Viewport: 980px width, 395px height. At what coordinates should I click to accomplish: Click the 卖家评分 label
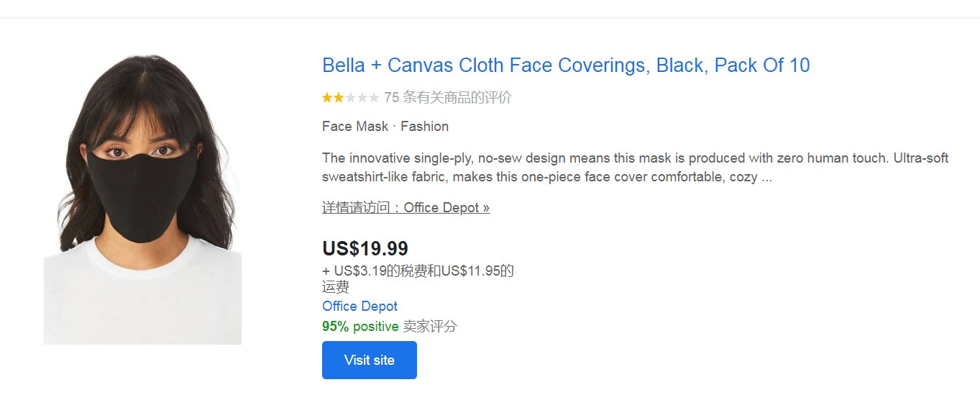430,327
